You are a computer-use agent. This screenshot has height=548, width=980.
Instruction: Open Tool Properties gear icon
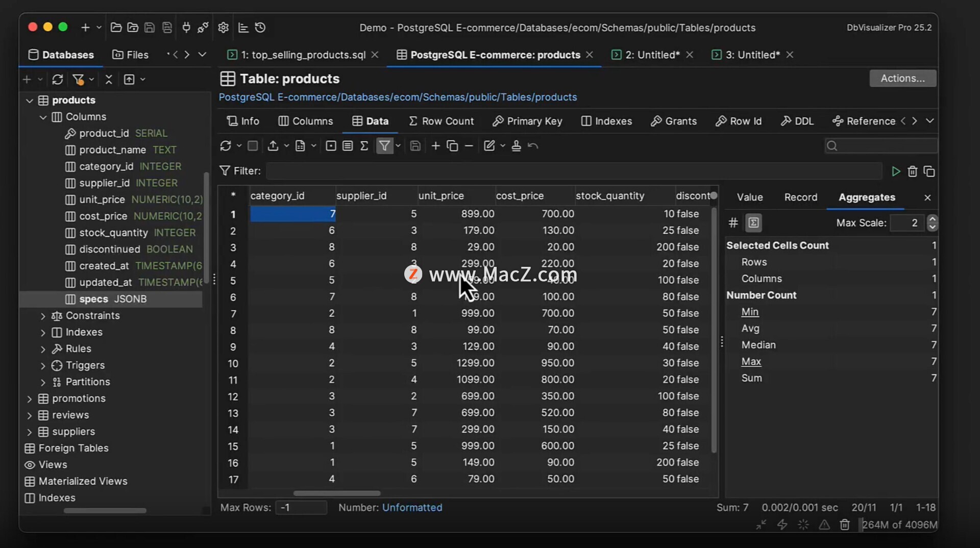223,28
